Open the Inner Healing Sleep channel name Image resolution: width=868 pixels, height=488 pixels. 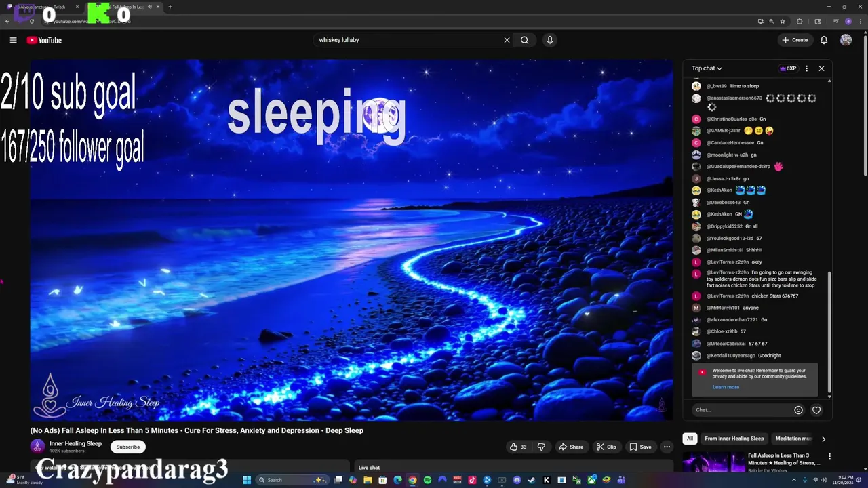[75, 443]
